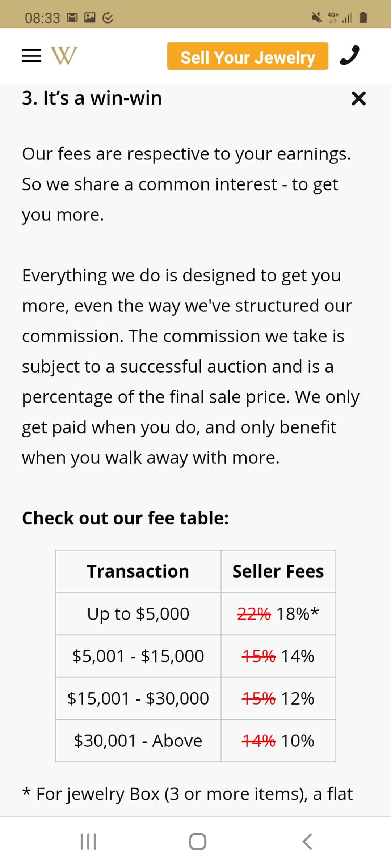
Task: Tap the "3. It's a win-win" heading
Action: [x=92, y=98]
